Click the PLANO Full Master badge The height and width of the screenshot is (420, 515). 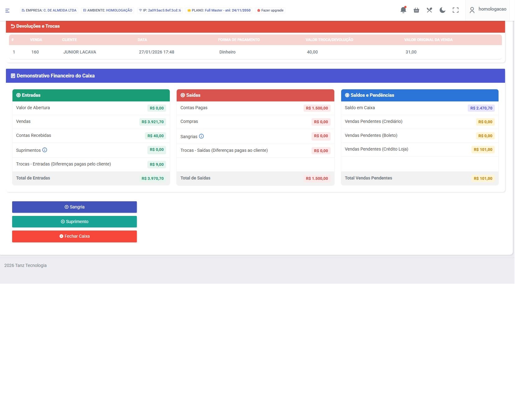[219, 11]
